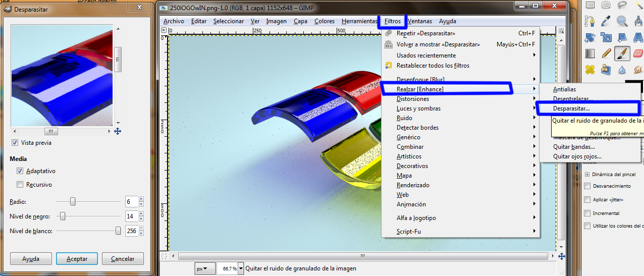Click the preview navigation cross icon
This screenshot has width=644, height=276.
tap(118, 131)
